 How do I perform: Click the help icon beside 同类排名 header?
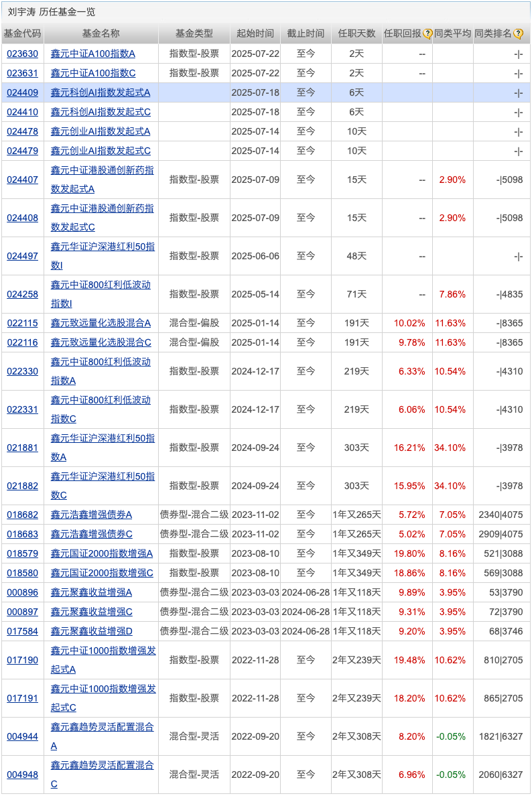tap(518, 34)
